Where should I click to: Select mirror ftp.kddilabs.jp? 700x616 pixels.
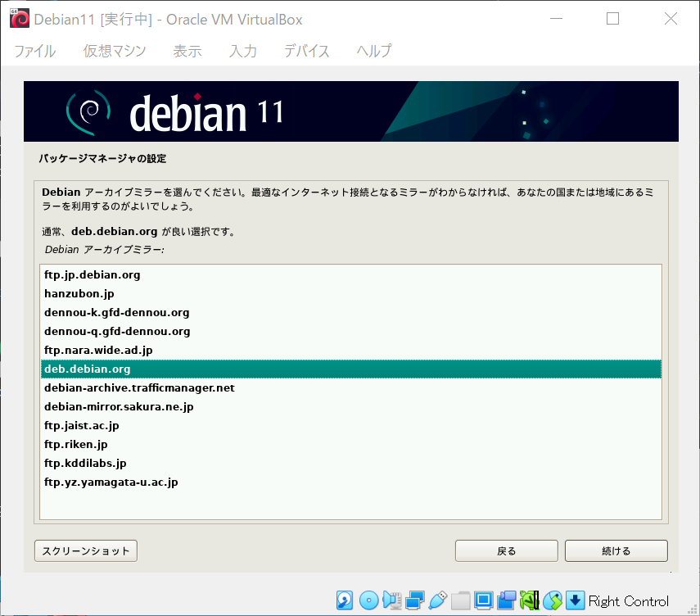click(x=351, y=463)
